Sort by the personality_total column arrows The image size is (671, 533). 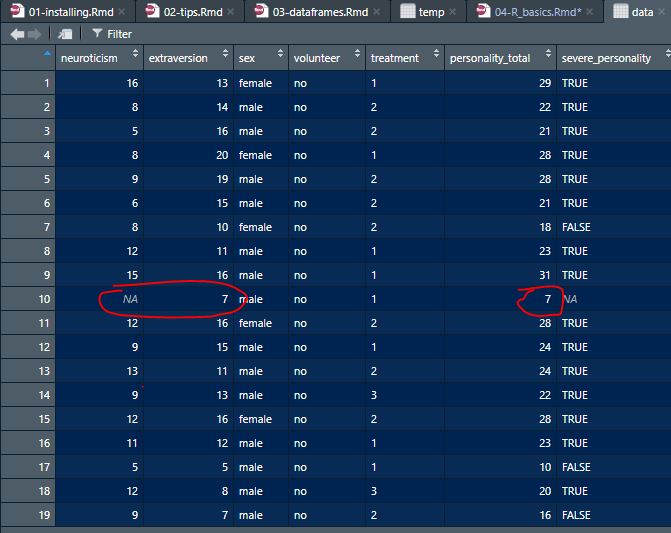click(x=548, y=54)
